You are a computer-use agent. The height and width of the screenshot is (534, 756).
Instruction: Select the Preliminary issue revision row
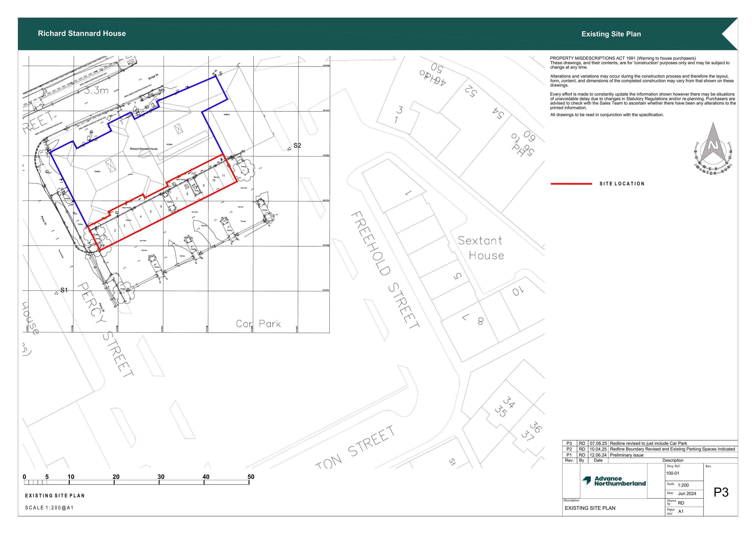click(626, 455)
